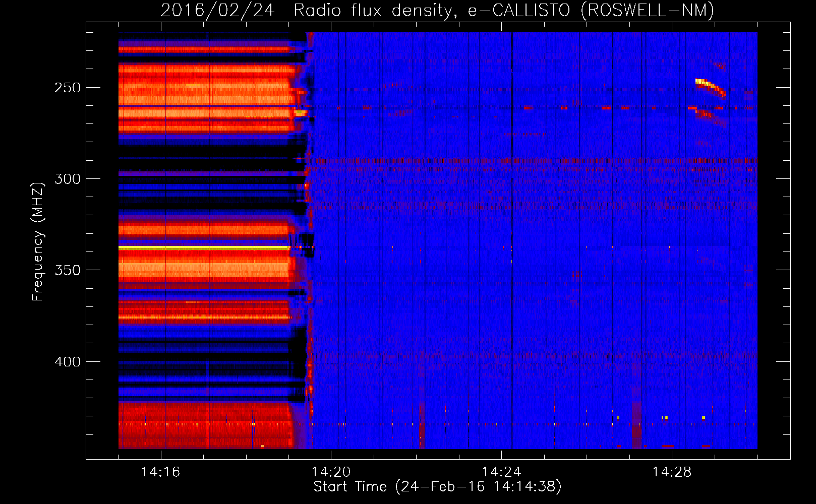Click the 14:24 time axis label
The height and width of the screenshot is (504, 816).
point(502,472)
